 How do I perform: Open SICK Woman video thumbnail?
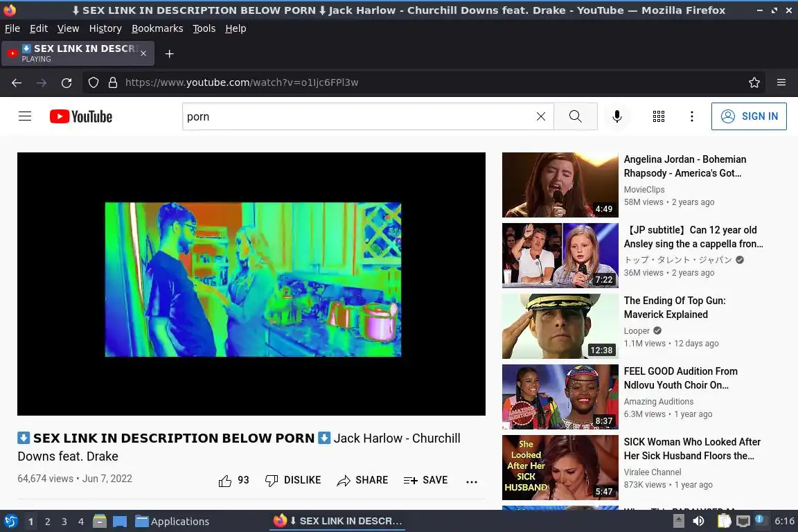click(560, 468)
